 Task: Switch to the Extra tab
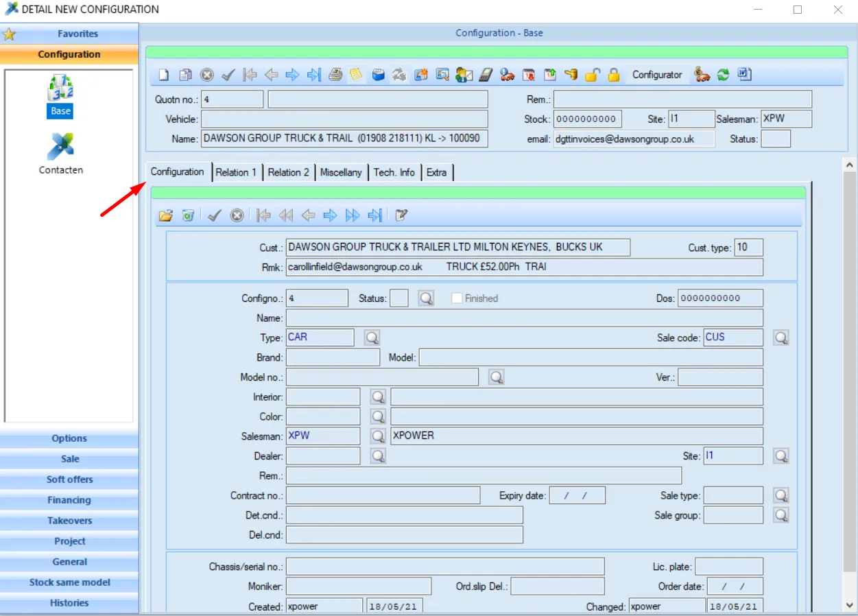tap(437, 172)
